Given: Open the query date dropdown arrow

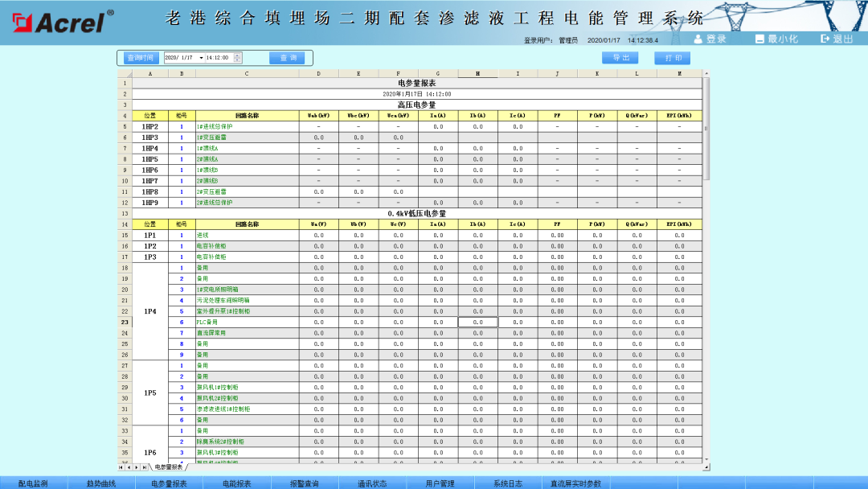Looking at the screenshot, I should click(201, 58).
